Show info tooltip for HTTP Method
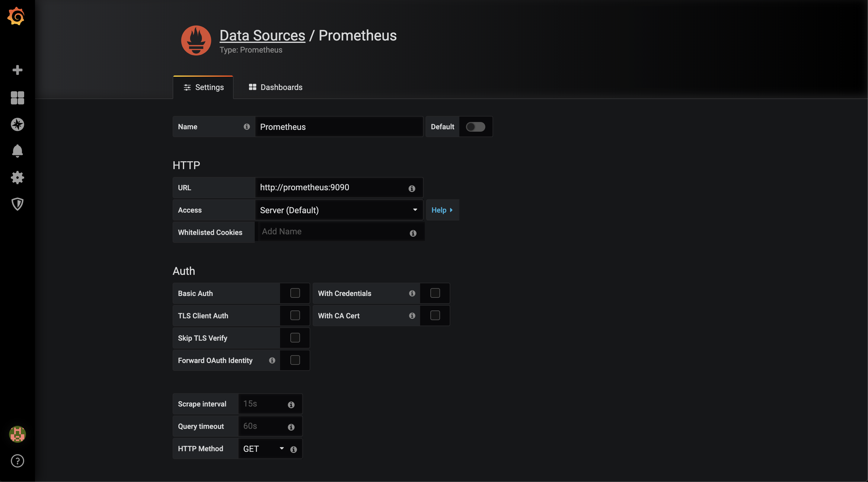The height and width of the screenshot is (482, 868). [x=293, y=449]
